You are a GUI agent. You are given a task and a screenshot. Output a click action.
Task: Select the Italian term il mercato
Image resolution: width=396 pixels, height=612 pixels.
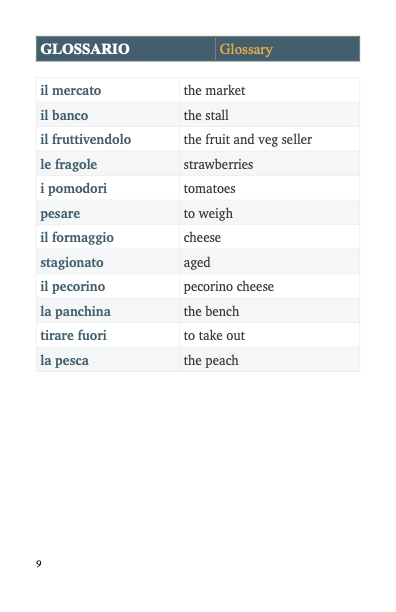[71, 91]
